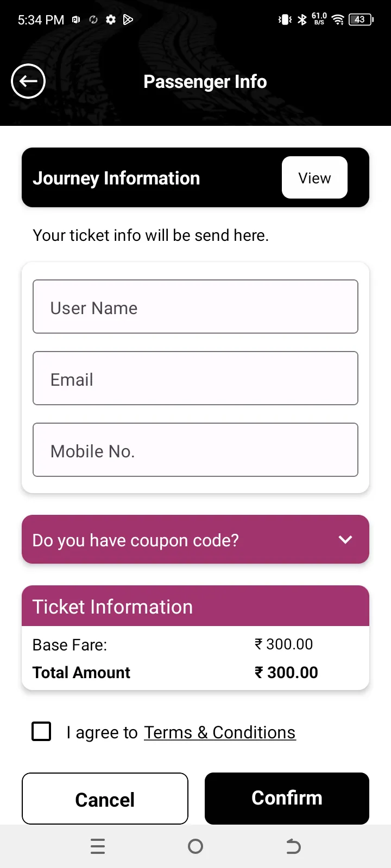Check the agree to terms checkbox
Image resolution: width=391 pixels, height=868 pixels.
tap(42, 731)
